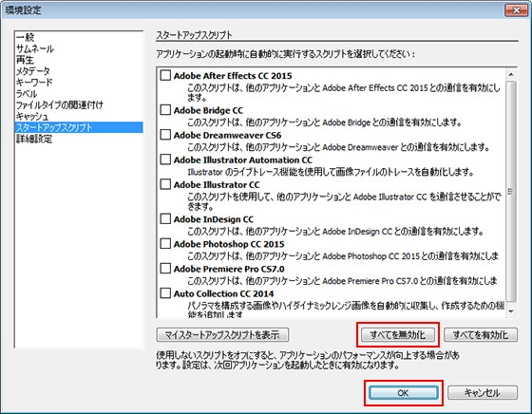This screenshot has width=532, height=414.
Task: Select the Auto Collection CC 2014 title
Action: point(223,293)
